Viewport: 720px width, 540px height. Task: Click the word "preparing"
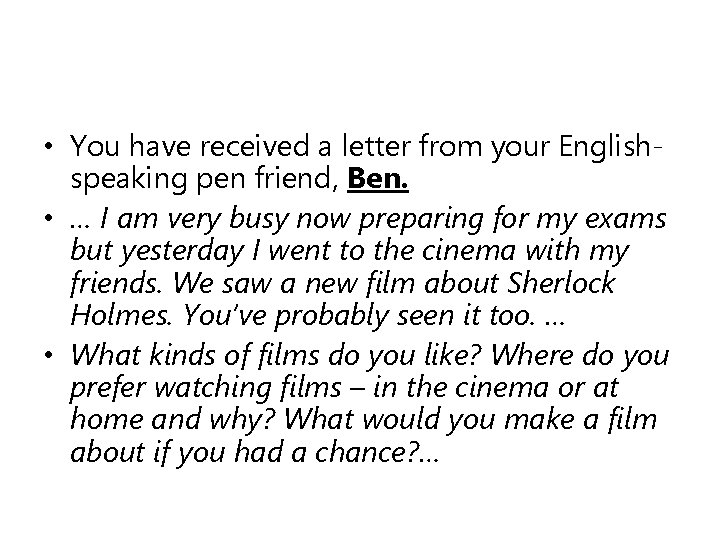[410, 217]
